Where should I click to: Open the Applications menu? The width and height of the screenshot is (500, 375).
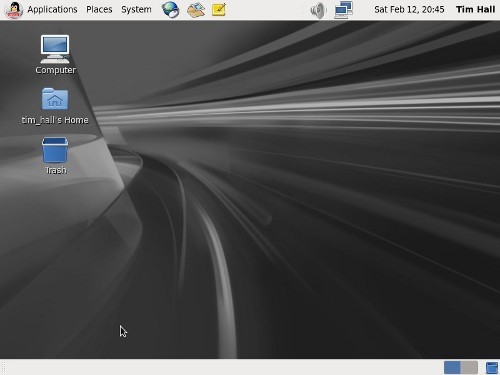pos(52,9)
